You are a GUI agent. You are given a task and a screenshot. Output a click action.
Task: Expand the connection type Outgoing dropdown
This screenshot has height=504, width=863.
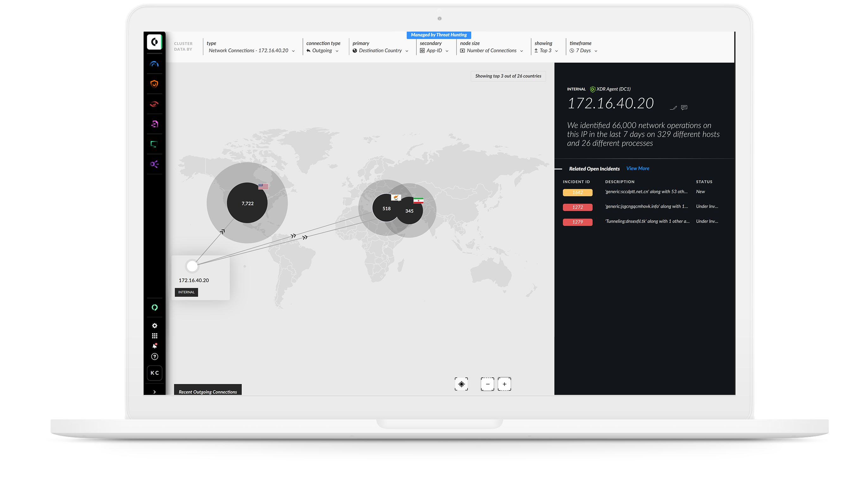point(323,51)
